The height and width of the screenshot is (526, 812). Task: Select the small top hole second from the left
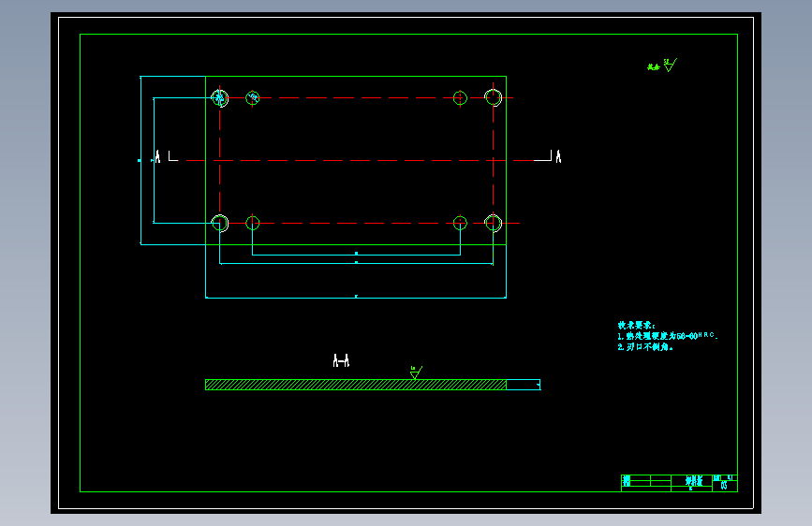252,97
